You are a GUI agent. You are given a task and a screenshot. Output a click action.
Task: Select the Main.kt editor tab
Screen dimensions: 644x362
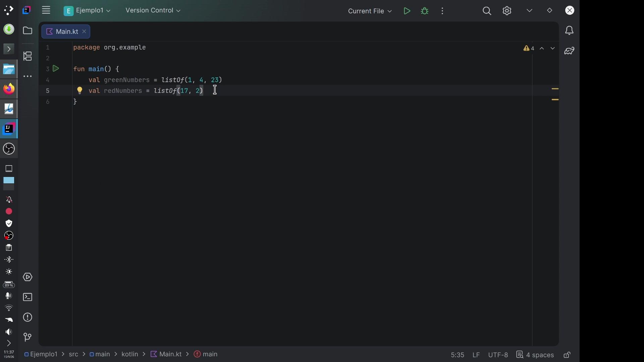click(66, 32)
